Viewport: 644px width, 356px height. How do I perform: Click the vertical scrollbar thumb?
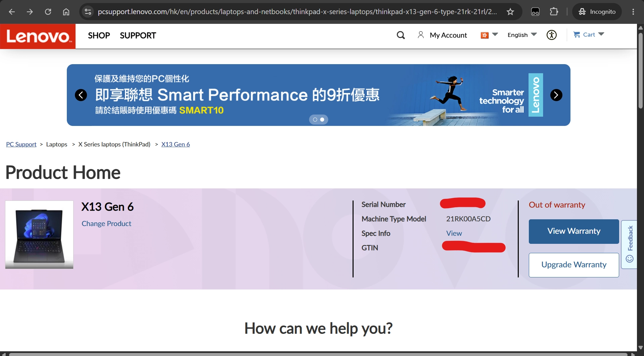click(640, 70)
